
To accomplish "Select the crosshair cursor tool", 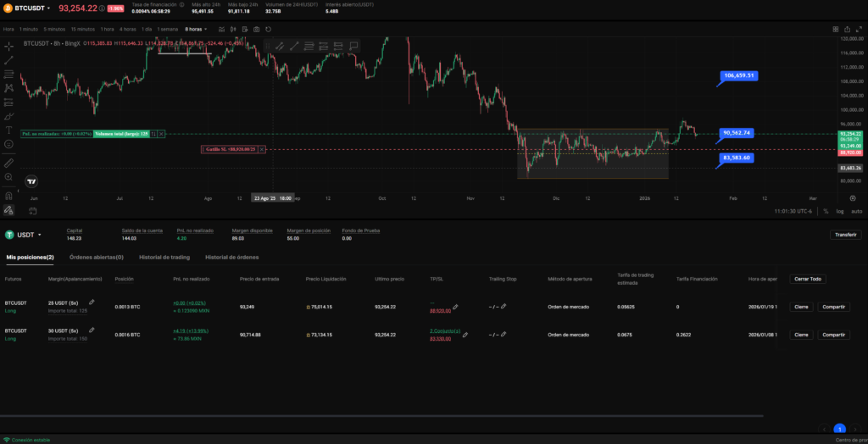I will tap(8, 46).
